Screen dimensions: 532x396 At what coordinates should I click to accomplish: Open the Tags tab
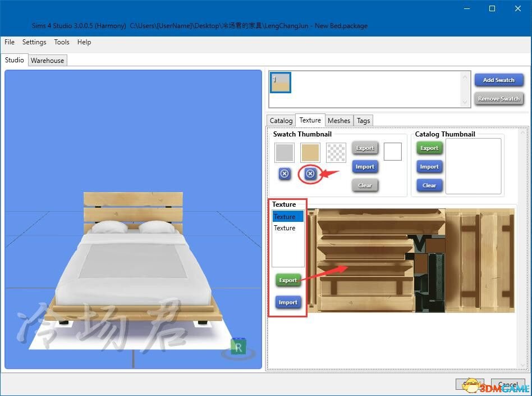(364, 121)
